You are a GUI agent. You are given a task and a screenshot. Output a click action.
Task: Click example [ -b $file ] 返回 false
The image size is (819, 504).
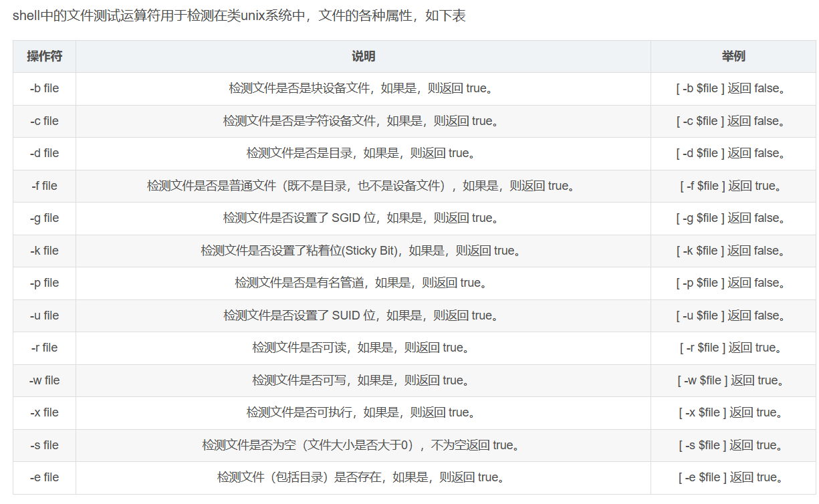click(x=733, y=88)
